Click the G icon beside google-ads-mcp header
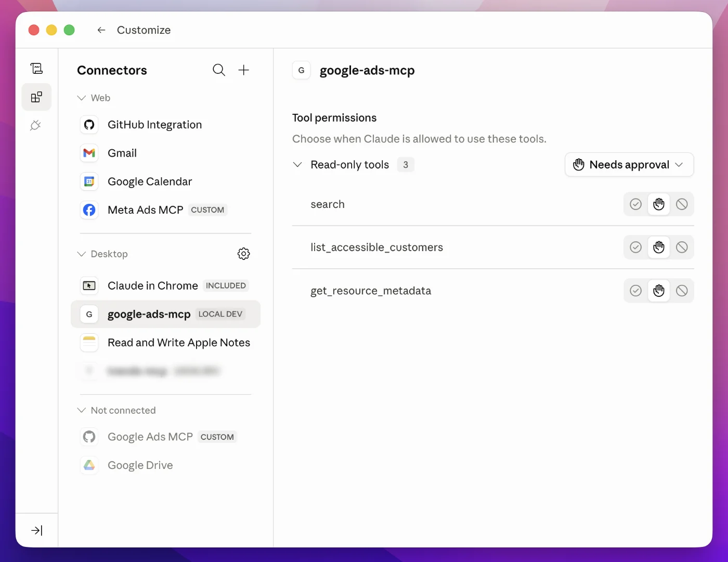Screen dimensions: 728x562 pyautogui.click(x=301, y=70)
